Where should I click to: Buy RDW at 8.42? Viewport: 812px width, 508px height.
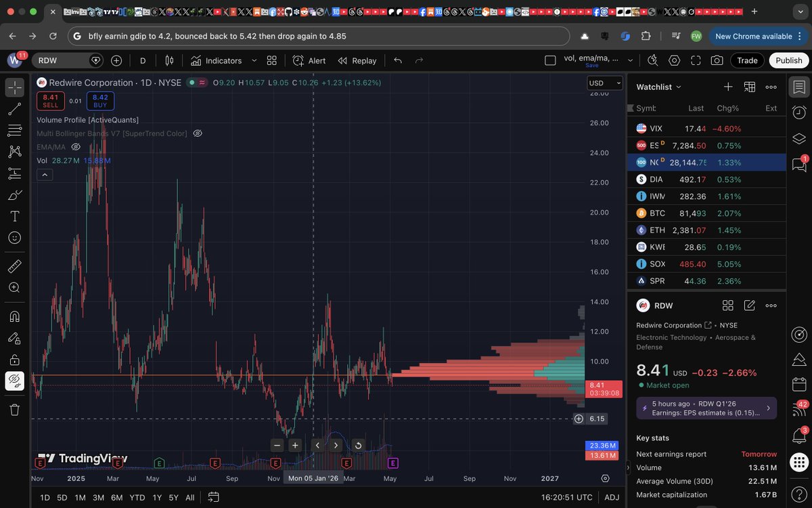pos(100,101)
